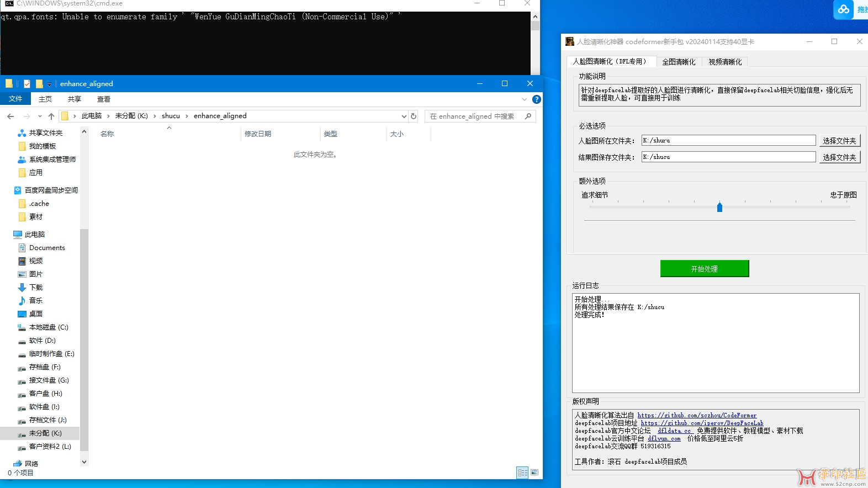Switch to large icons view layout
The height and width of the screenshot is (488, 868).
[x=534, y=473]
